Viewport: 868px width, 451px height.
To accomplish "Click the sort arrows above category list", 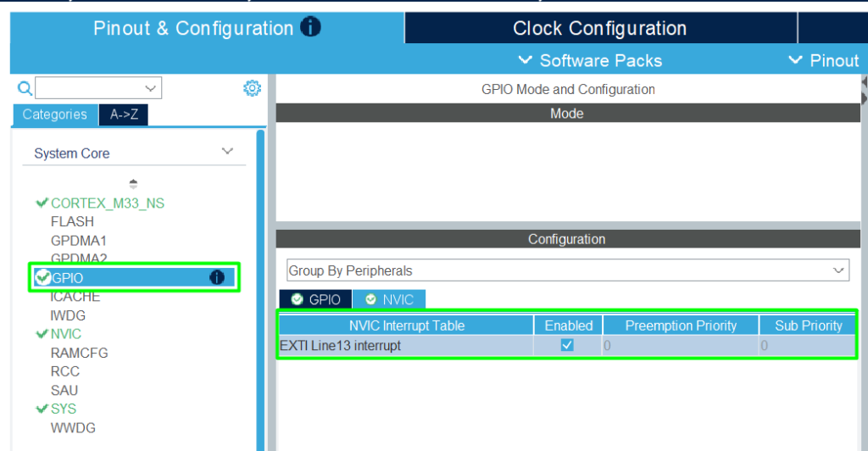I will 133,183.
